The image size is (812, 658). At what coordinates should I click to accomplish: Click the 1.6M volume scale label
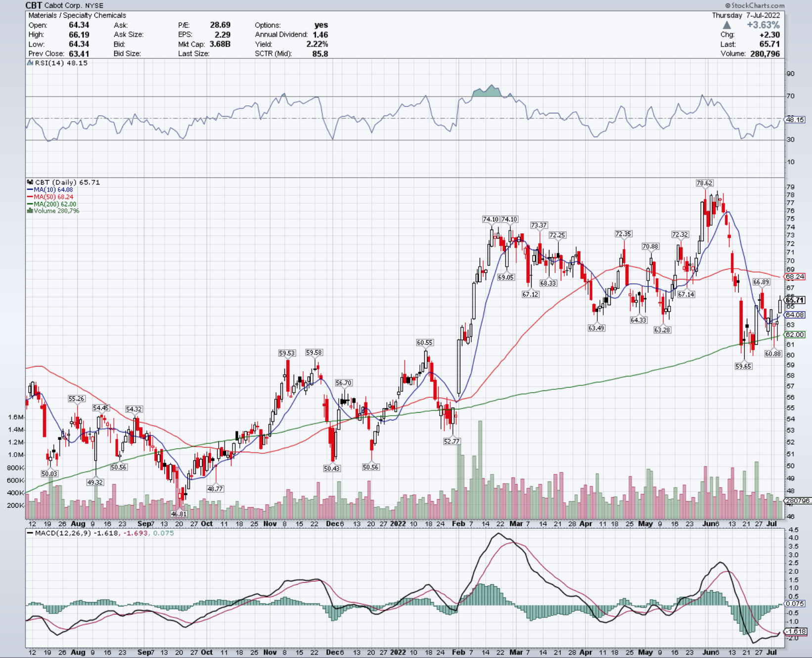pos(16,417)
